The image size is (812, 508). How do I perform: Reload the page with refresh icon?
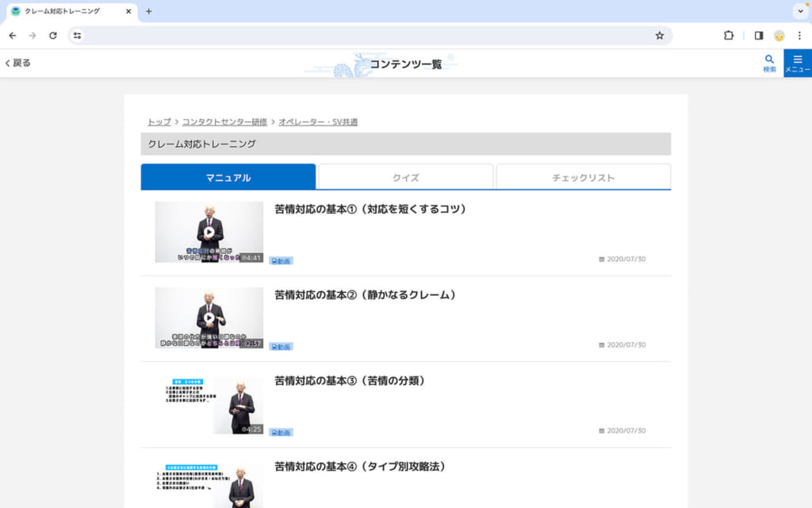click(53, 36)
